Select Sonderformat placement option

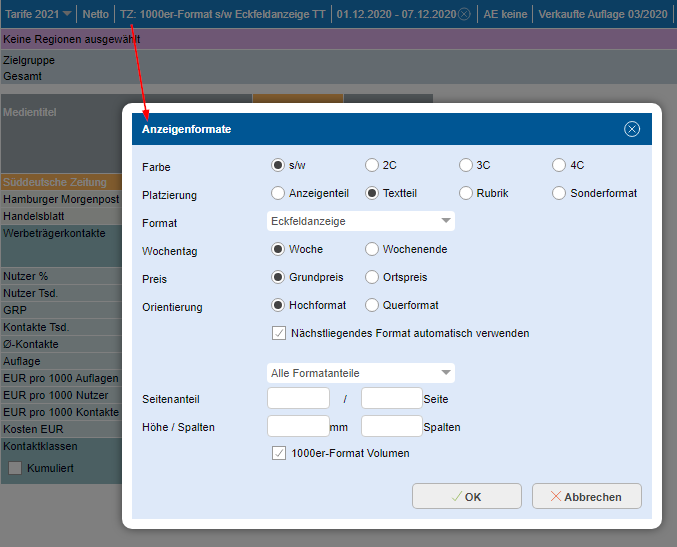559,193
